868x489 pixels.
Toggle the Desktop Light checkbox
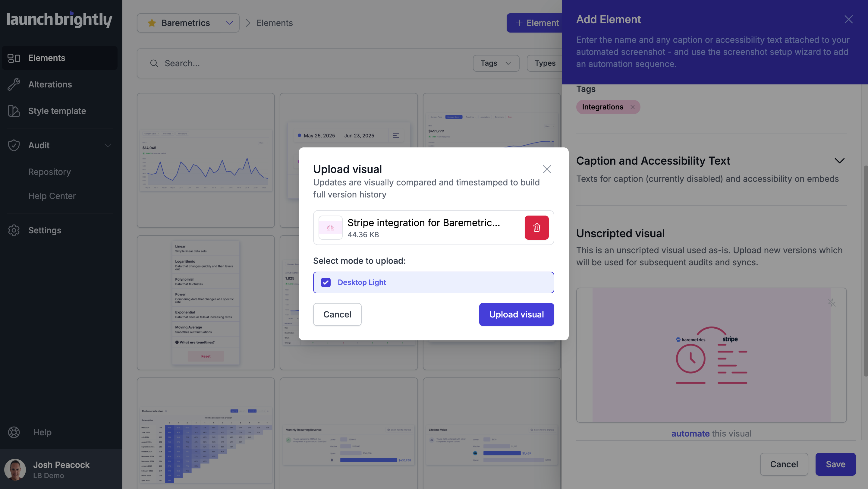point(325,282)
